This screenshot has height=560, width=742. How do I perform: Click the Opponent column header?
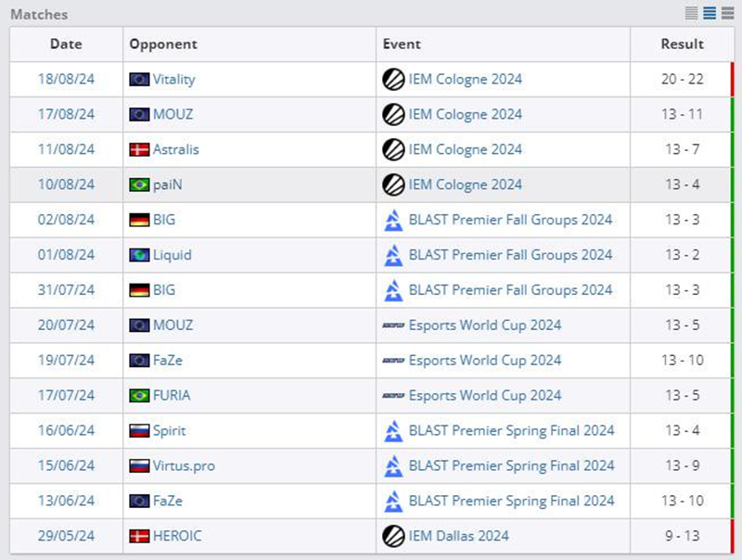(x=163, y=44)
